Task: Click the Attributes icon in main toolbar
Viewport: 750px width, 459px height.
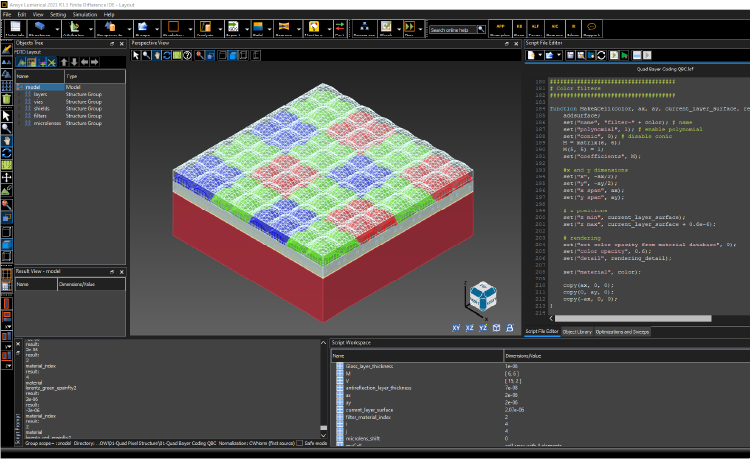Action: [x=74, y=28]
